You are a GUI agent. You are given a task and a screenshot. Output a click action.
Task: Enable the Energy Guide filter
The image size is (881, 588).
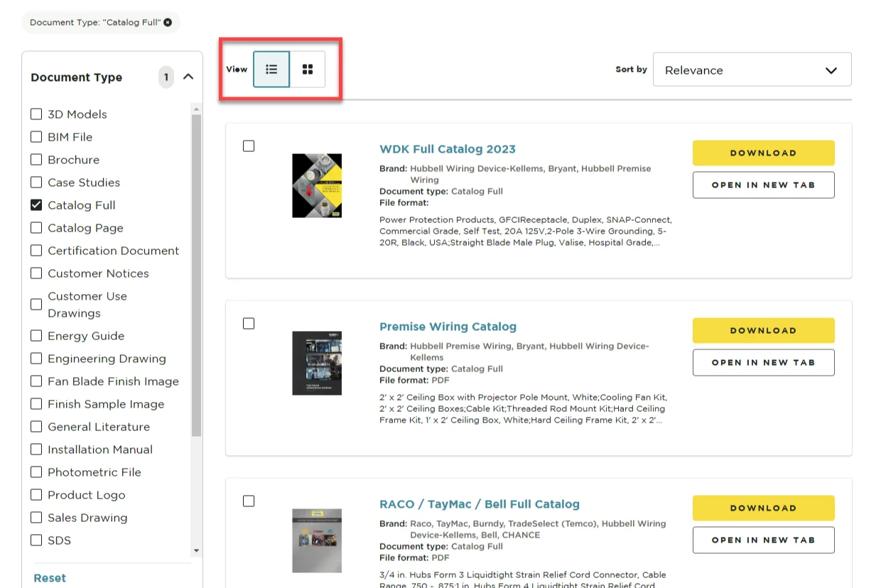[x=36, y=336]
